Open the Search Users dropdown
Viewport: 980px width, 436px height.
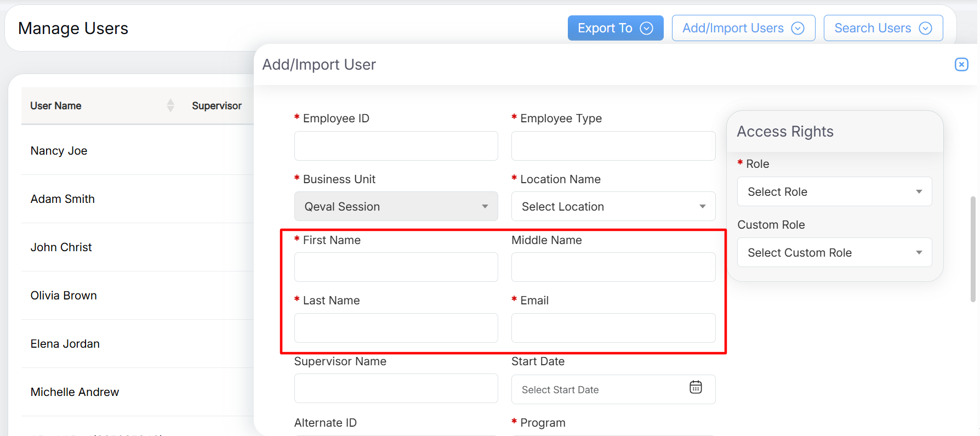tap(882, 28)
